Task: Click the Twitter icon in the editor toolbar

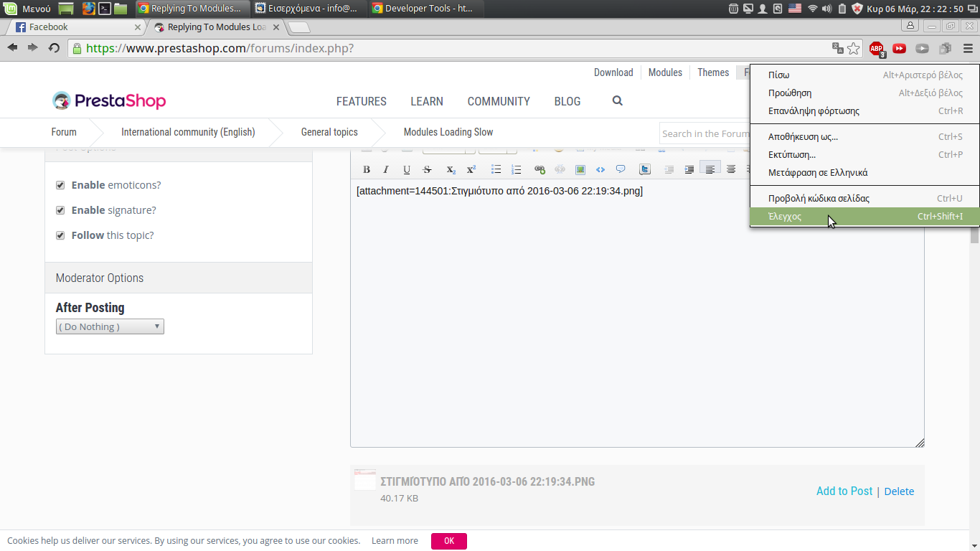Action: pyautogui.click(x=645, y=169)
